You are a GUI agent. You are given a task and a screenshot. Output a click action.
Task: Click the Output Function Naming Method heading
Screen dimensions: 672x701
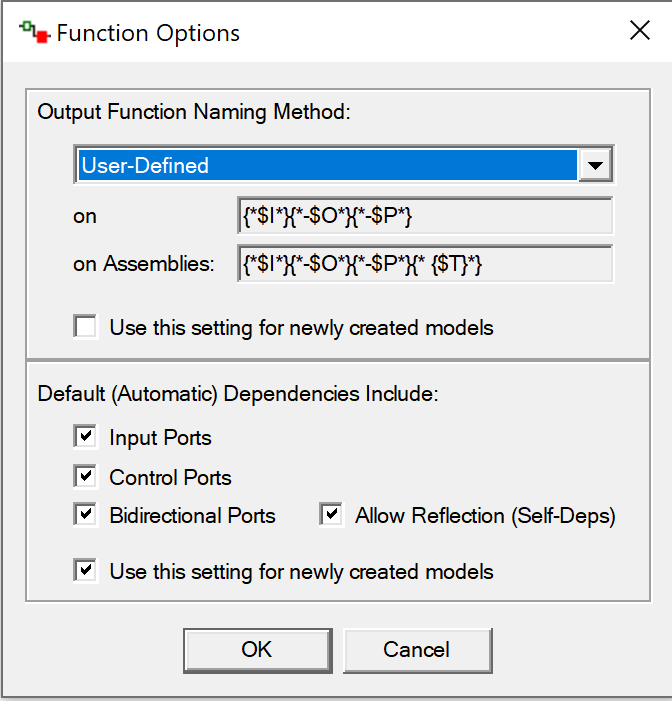click(194, 112)
